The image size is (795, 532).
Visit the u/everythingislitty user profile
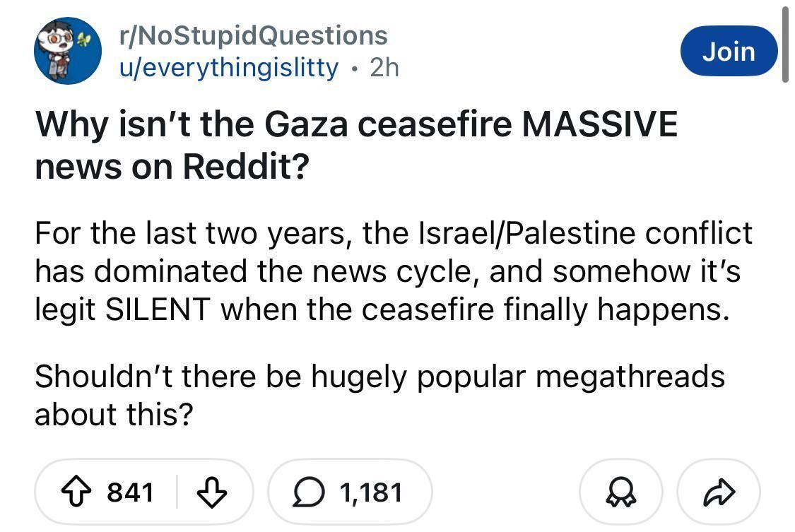pyautogui.click(x=230, y=67)
